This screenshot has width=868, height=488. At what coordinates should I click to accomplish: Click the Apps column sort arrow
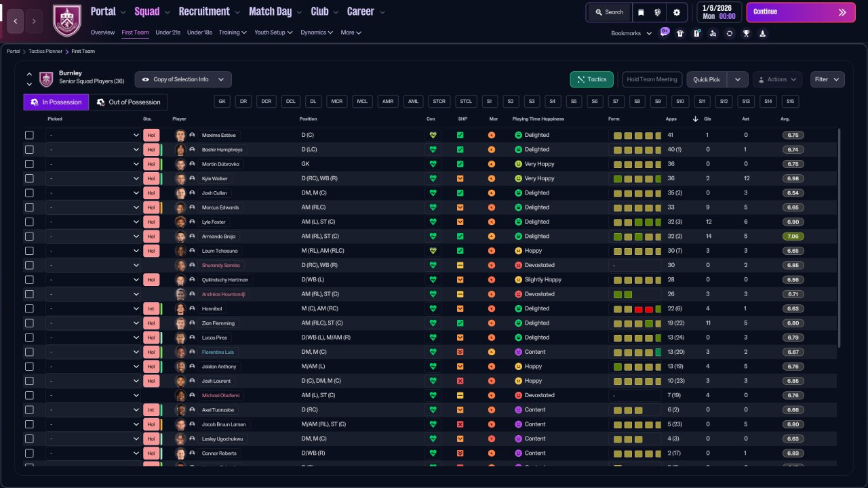click(695, 119)
